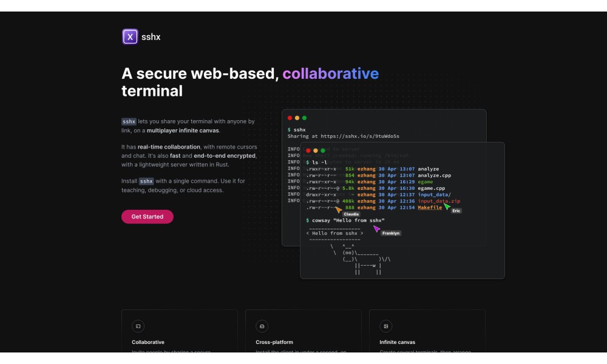Click yellow dot on back terminal window
The width and height of the screenshot is (607, 364).
pos(297,118)
